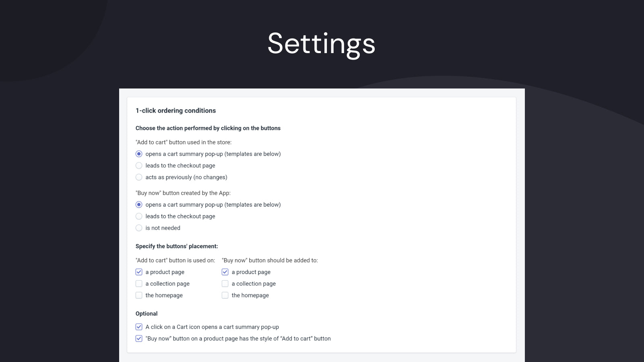The width and height of the screenshot is (644, 362).
Task: Select Add to cart opens cart summary pop-up
Action: [139, 154]
